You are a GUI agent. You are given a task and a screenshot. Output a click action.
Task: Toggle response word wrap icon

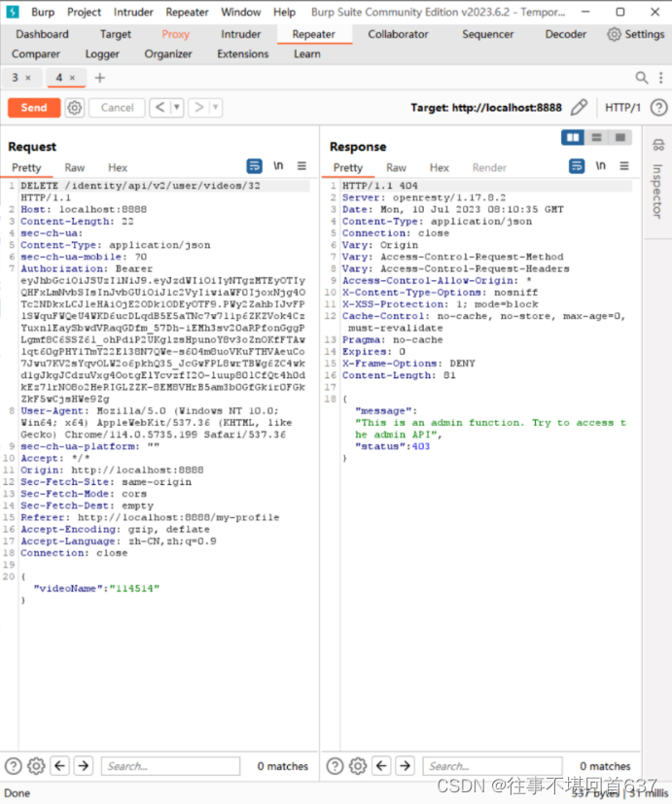click(577, 166)
